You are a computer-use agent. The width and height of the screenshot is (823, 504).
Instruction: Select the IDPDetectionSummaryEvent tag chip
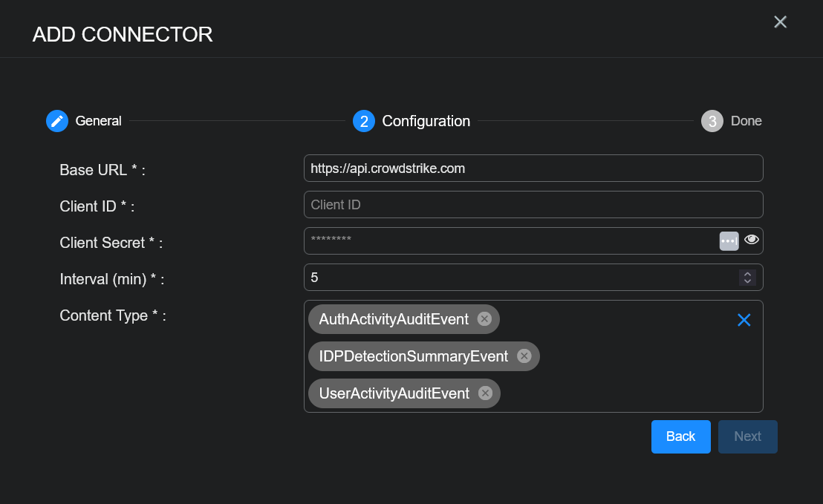[x=413, y=356]
